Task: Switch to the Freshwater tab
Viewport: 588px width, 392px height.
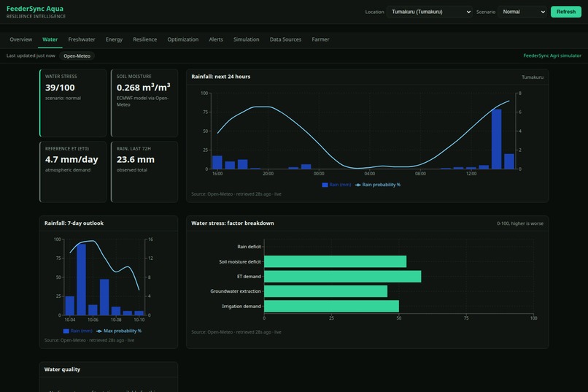Action: [82, 39]
